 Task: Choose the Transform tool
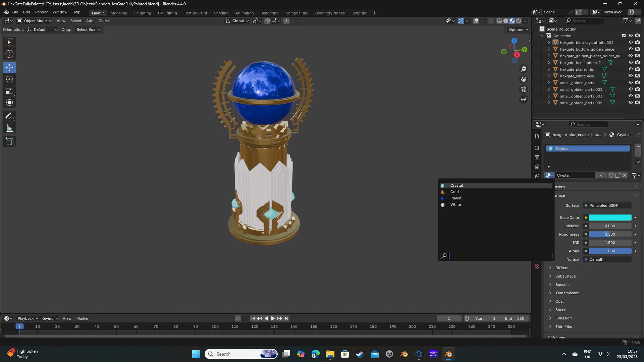(x=9, y=103)
